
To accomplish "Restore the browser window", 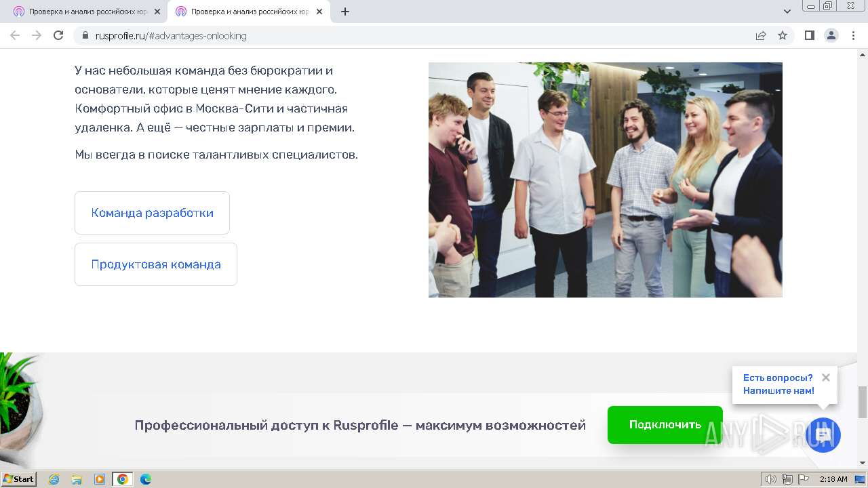I will pos(828,5).
